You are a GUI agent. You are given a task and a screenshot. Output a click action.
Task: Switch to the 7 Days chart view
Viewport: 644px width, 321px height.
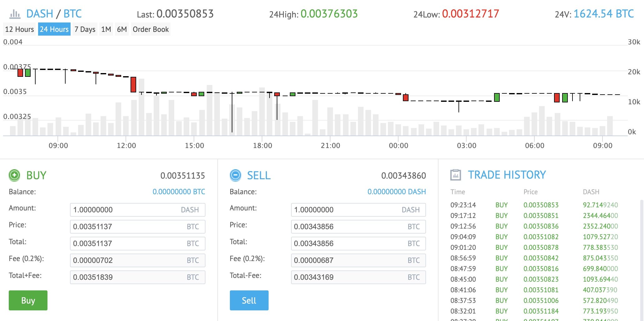(85, 29)
